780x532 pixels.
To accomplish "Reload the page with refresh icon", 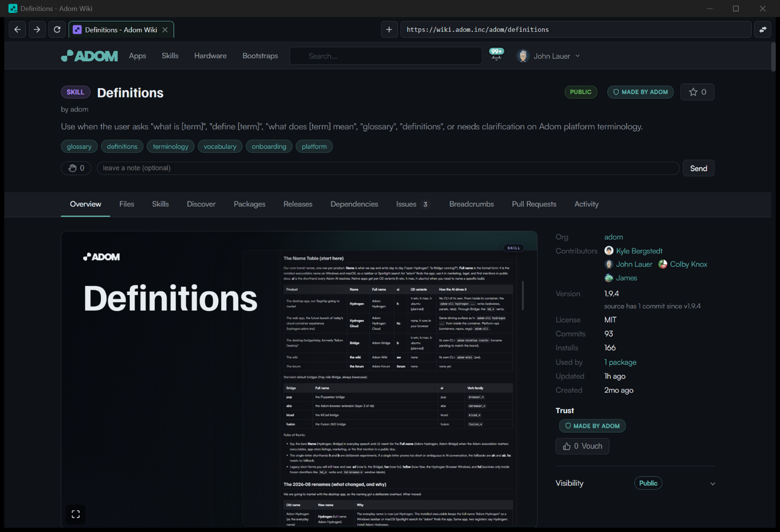I will click(57, 30).
